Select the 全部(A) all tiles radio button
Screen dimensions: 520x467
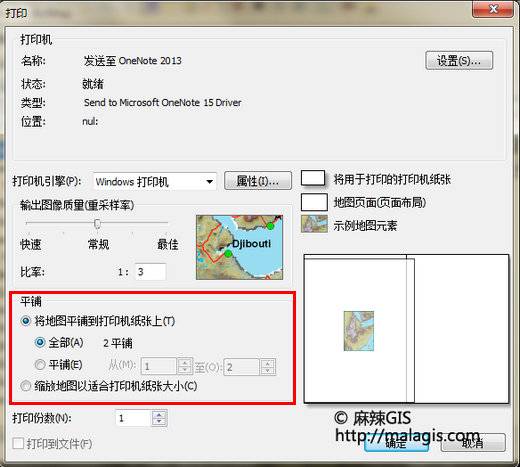coord(40,342)
